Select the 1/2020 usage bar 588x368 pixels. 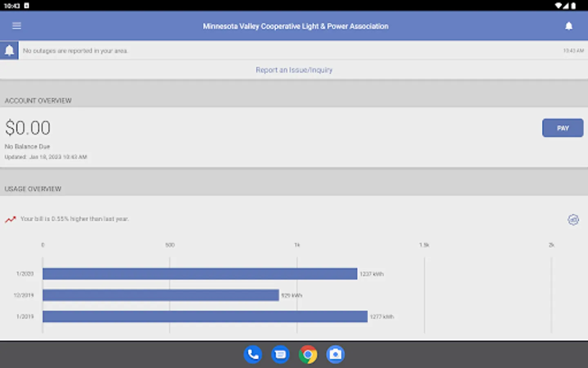tap(200, 274)
